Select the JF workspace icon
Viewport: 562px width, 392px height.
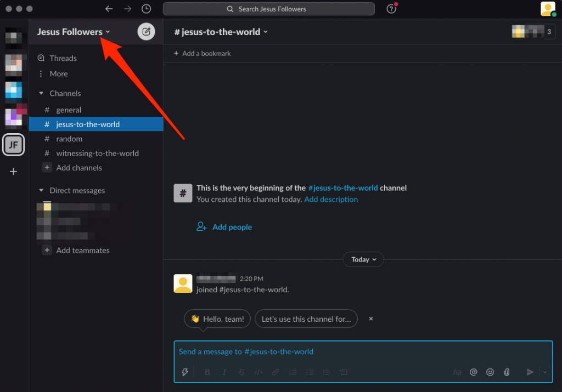13,145
